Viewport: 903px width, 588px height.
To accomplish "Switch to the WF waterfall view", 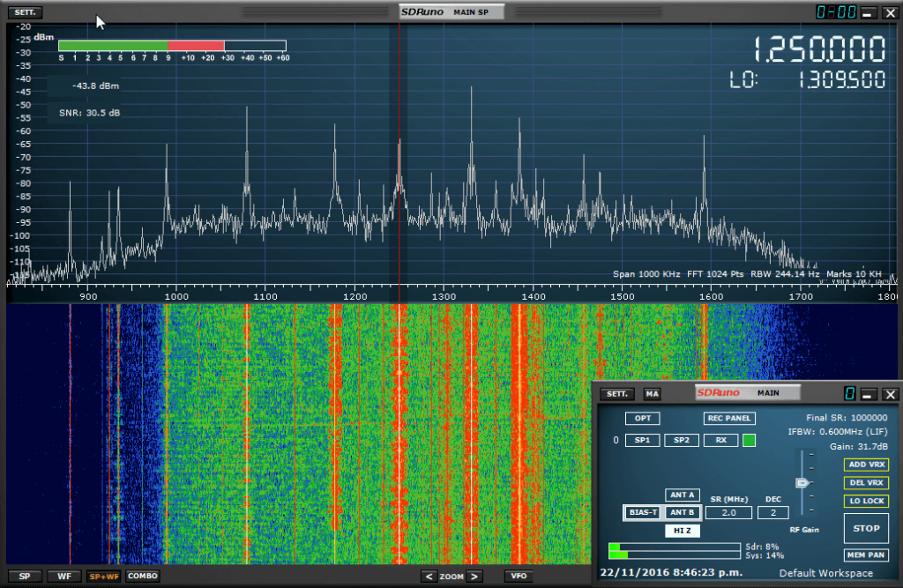I will tap(64, 577).
